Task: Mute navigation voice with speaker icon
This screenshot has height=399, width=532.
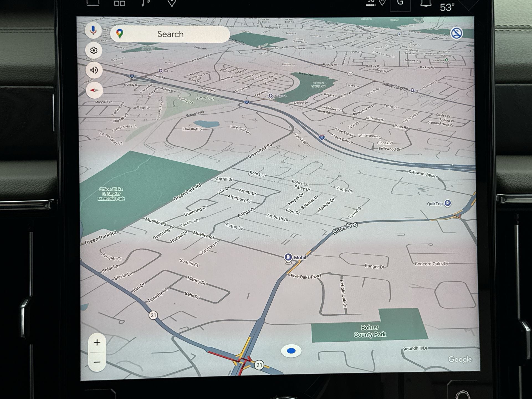Action: [94, 70]
